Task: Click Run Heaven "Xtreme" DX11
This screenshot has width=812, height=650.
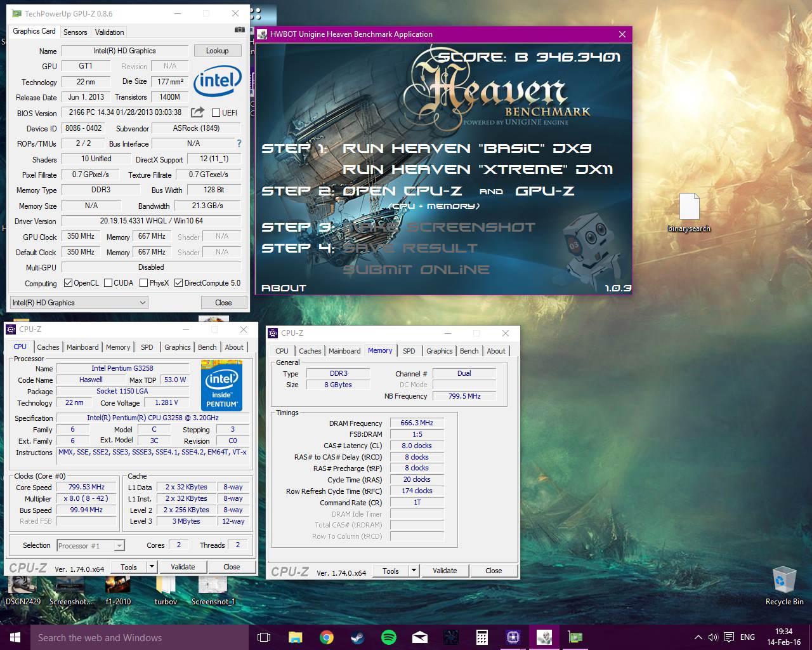Action: (478, 169)
